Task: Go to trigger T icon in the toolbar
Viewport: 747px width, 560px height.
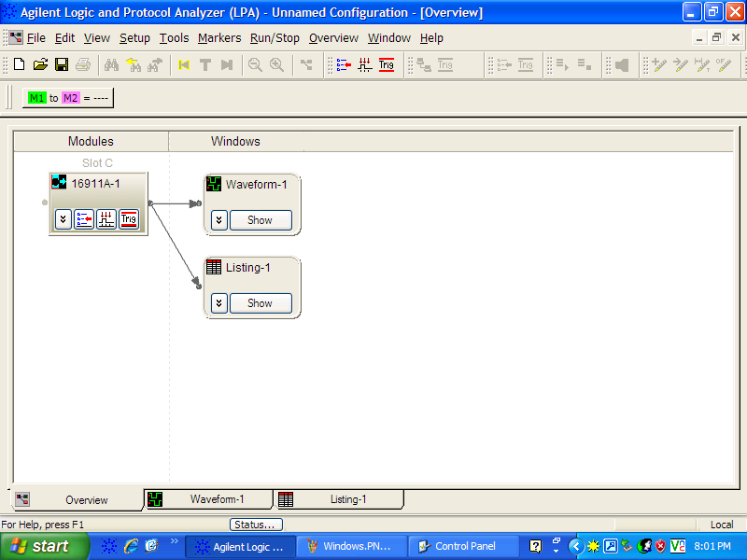Action: [x=205, y=64]
